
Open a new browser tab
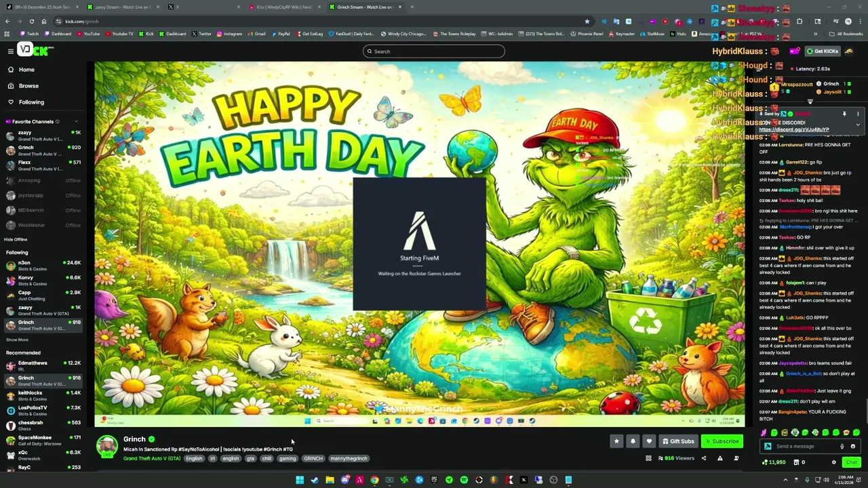[412, 7]
